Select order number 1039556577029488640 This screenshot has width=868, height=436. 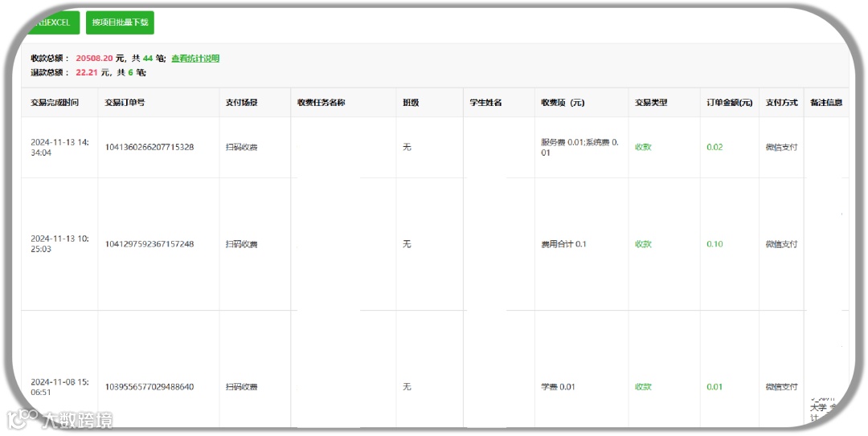(149, 387)
